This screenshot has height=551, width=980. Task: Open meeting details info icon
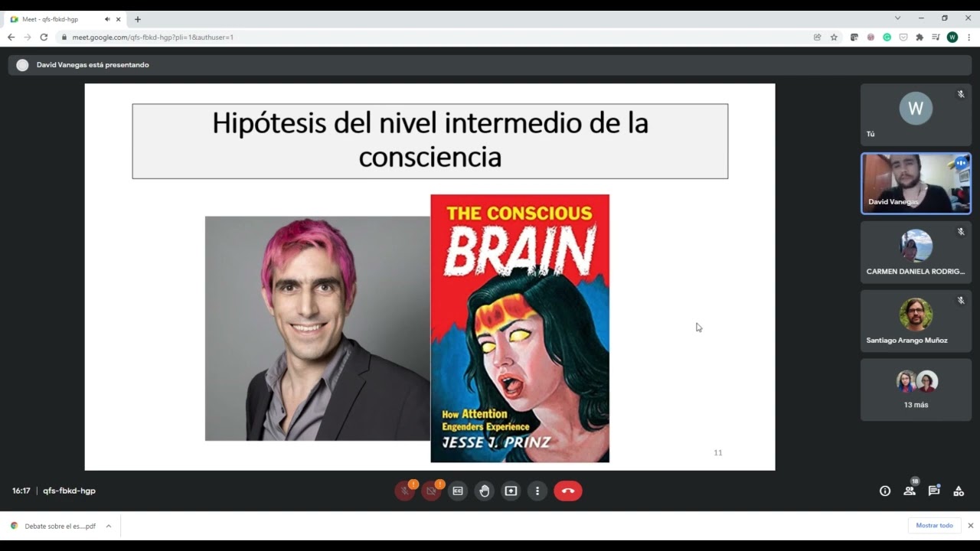[885, 491]
